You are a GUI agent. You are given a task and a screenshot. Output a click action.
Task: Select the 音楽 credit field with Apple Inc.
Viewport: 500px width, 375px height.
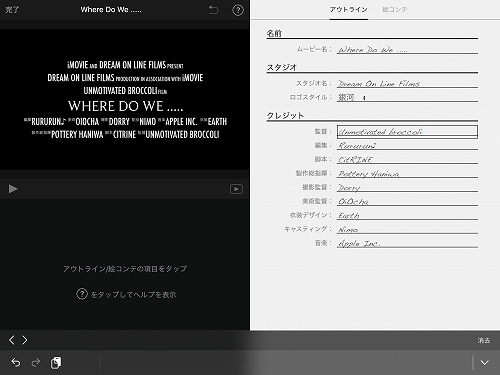(407, 243)
